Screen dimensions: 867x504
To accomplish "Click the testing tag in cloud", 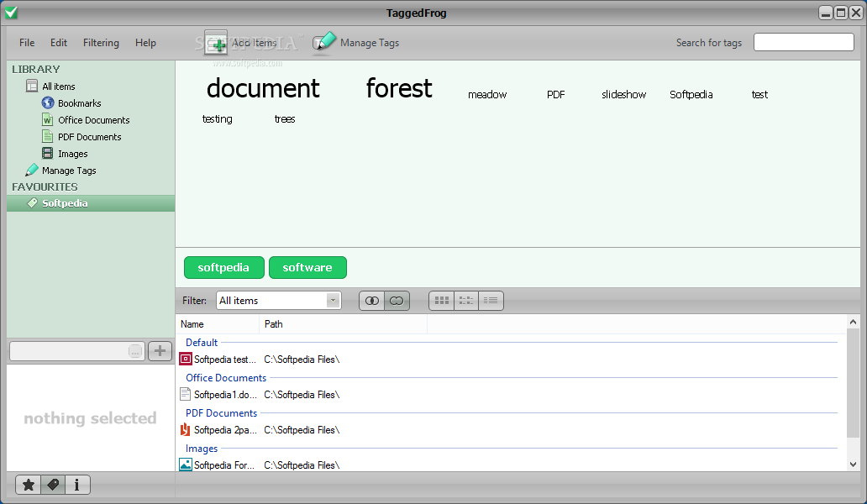I will (218, 118).
